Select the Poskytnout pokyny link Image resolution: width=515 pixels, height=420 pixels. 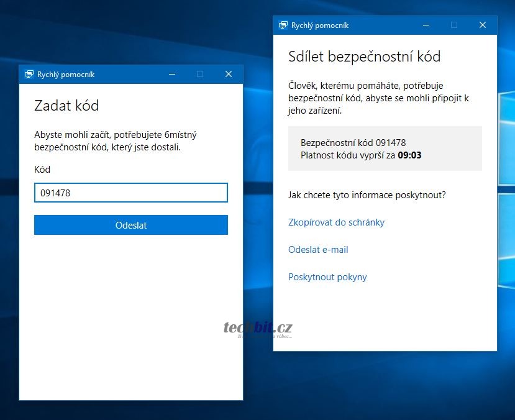pos(327,277)
